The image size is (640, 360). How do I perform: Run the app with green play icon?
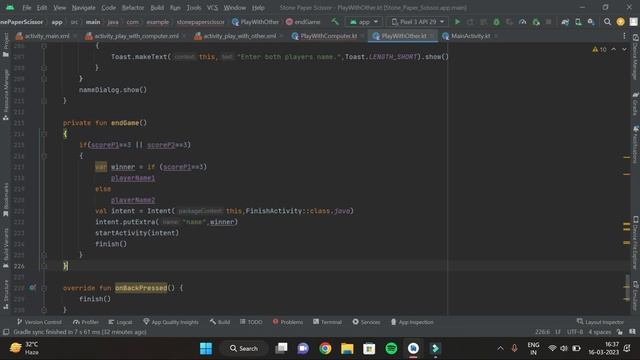point(458,22)
